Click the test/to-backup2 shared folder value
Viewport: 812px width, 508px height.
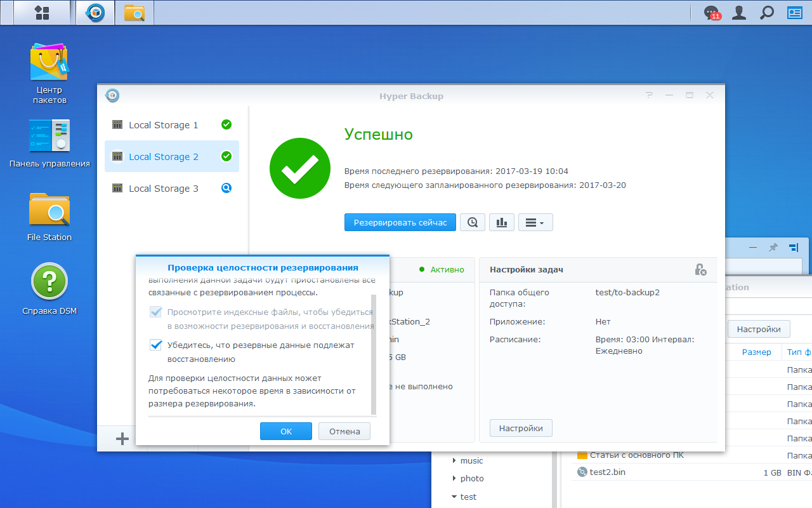click(x=629, y=293)
